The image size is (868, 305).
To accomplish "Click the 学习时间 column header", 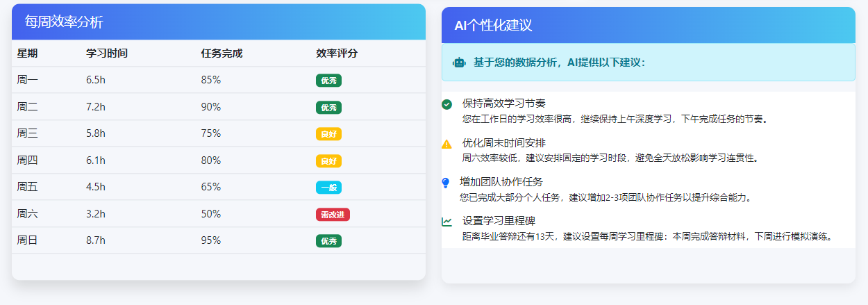I will pos(107,53).
